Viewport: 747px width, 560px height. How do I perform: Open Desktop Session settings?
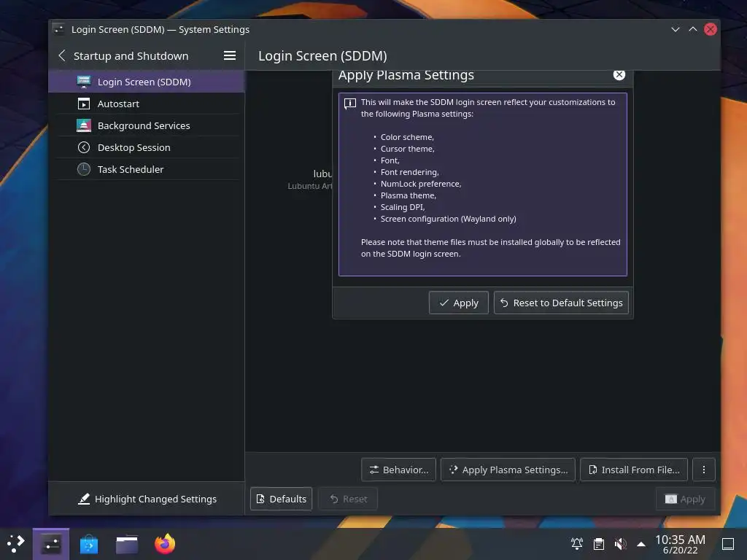147,147
